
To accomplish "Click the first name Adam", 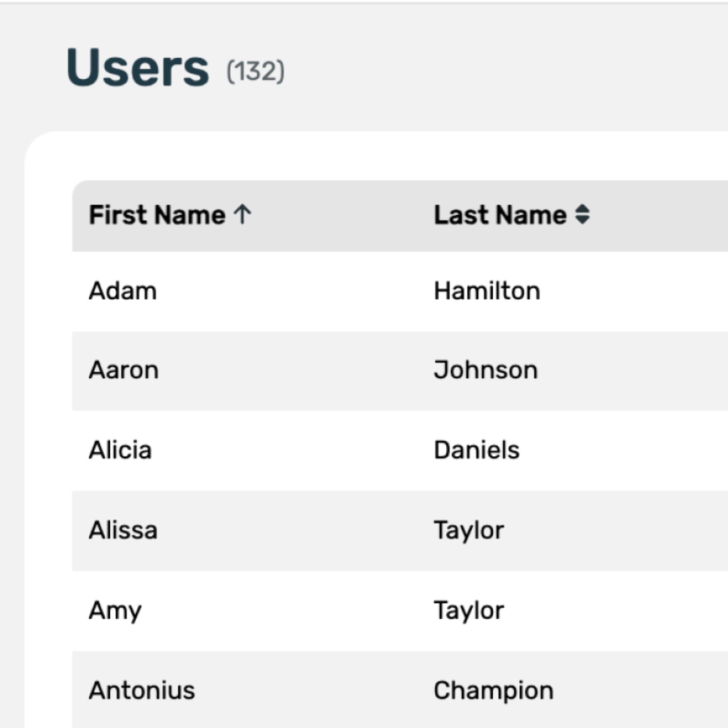I will (123, 290).
